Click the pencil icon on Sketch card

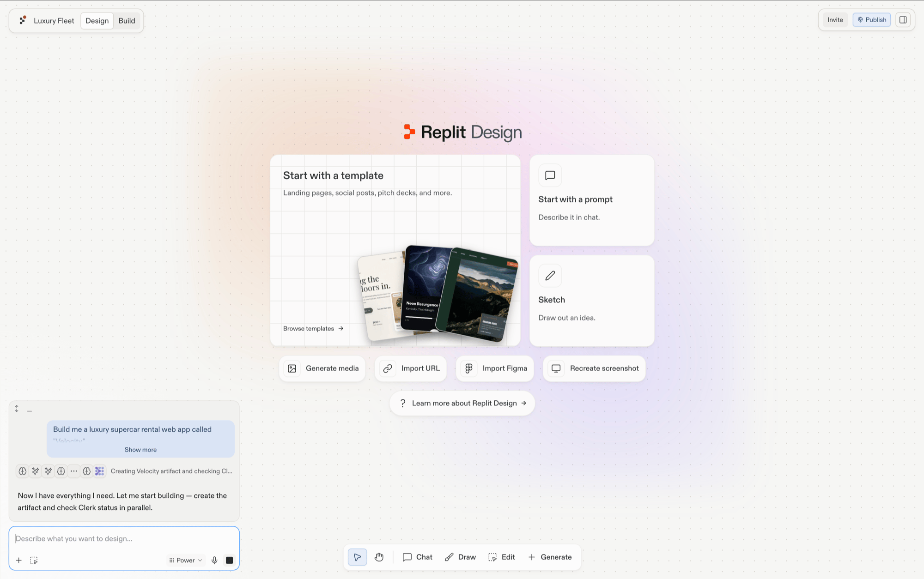[x=550, y=276]
